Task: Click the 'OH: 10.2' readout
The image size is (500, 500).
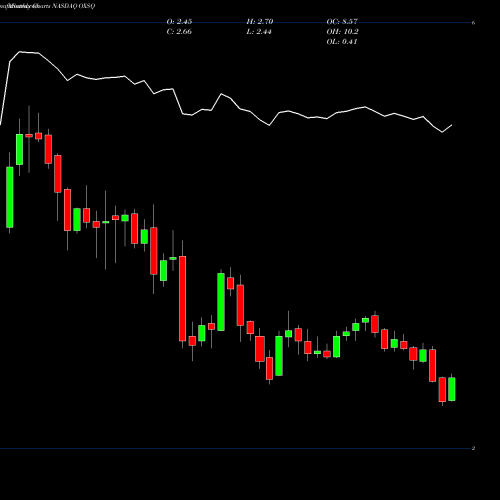Action: [x=342, y=31]
